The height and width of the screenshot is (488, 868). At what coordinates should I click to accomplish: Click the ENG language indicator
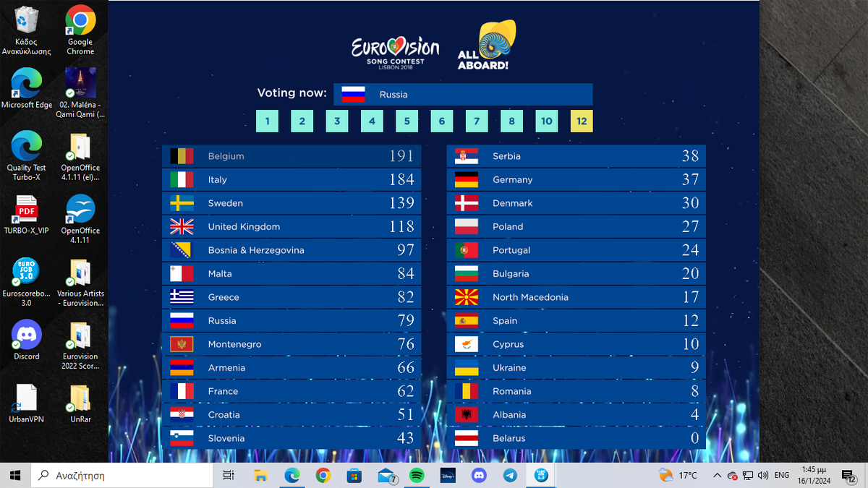(782, 475)
